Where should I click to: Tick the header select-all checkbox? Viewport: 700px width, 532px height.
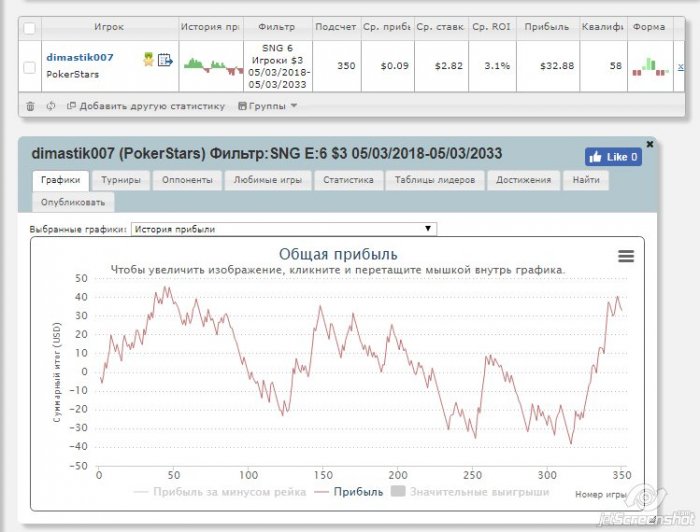(29, 28)
